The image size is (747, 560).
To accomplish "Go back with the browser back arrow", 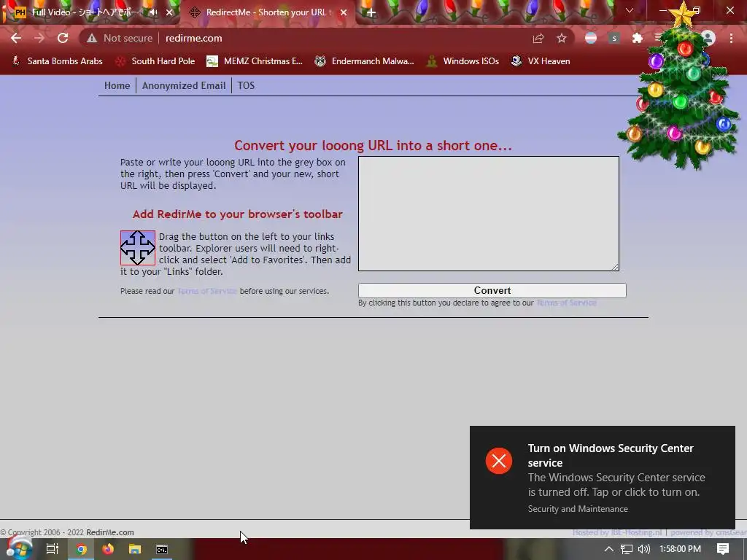I will (16, 38).
